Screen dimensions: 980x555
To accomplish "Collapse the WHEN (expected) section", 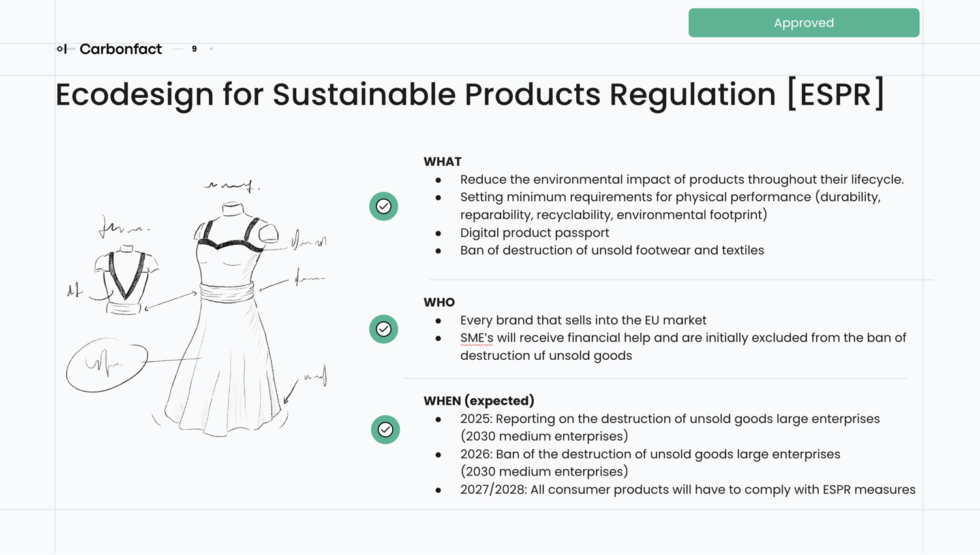I will pyautogui.click(x=478, y=401).
